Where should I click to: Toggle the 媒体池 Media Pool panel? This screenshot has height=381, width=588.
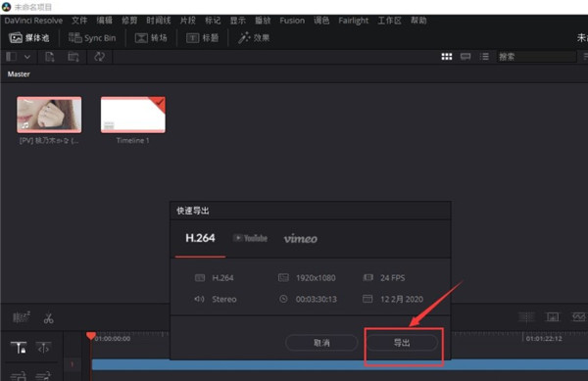[29, 38]
